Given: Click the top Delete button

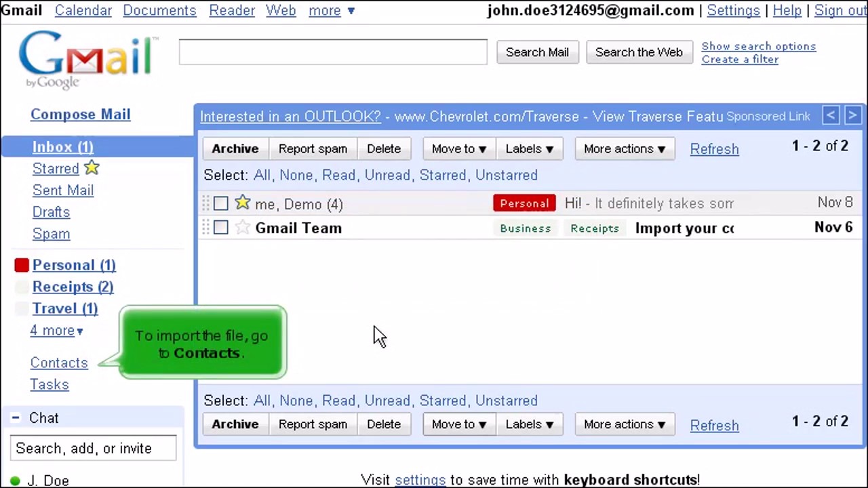Looking at the screenshot, I should pyautogui.click(x=384, y=148).
